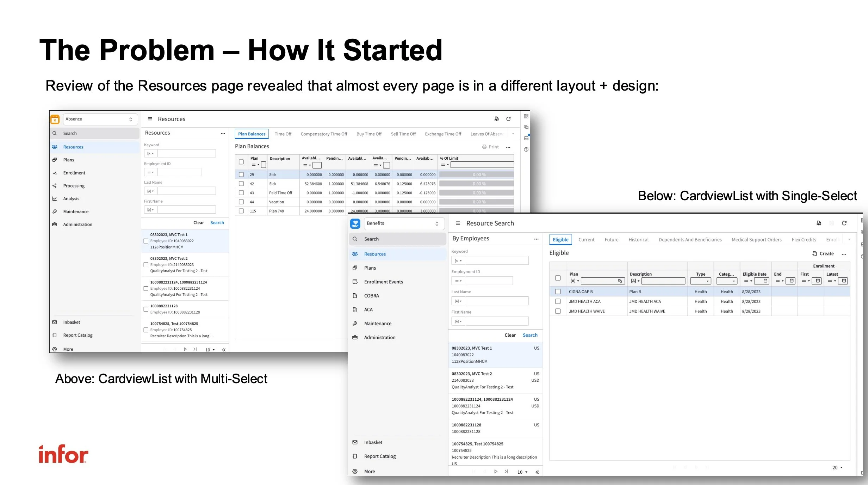
Task: Click the COBRA sidebar icon
Action: click(x=355, y=296)
